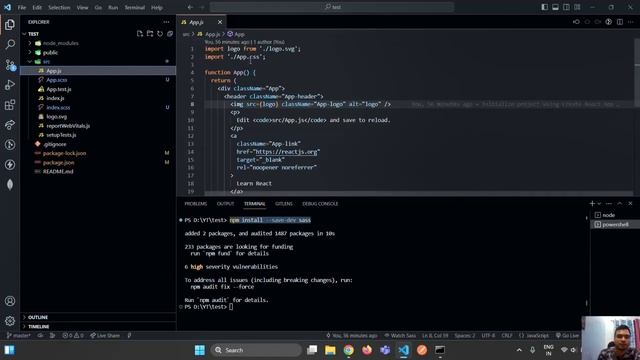Open the Extensions view

coord(10,104)
